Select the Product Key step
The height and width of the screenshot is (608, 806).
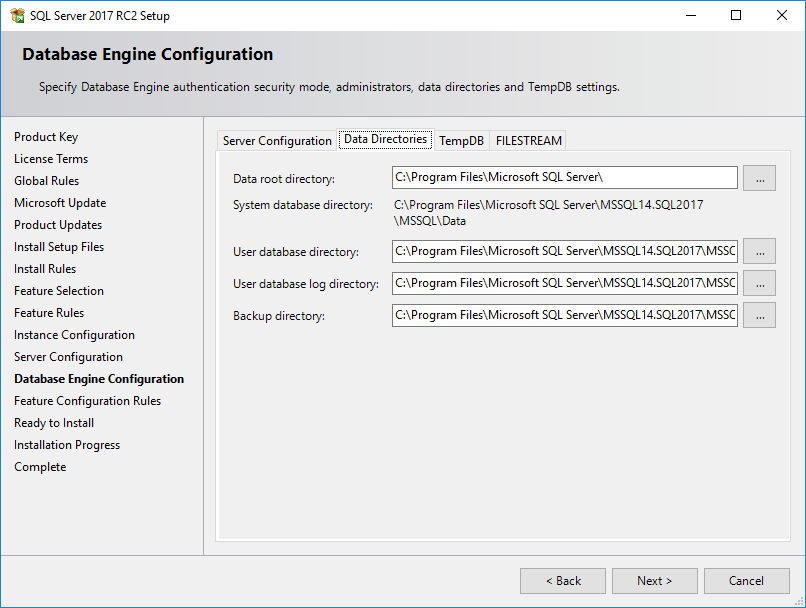[x=46, y=137]
